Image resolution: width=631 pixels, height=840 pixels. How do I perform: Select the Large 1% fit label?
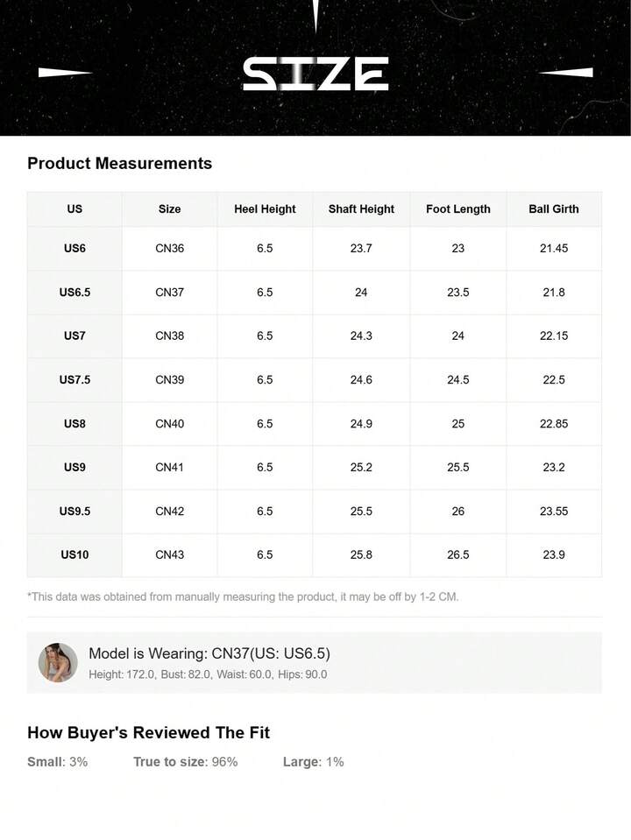[x=313, y=762]
